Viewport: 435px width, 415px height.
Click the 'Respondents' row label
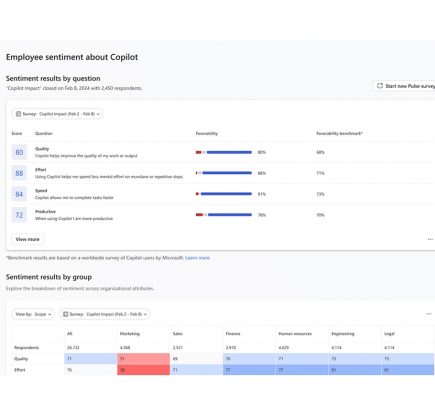(x=27, y=348)
